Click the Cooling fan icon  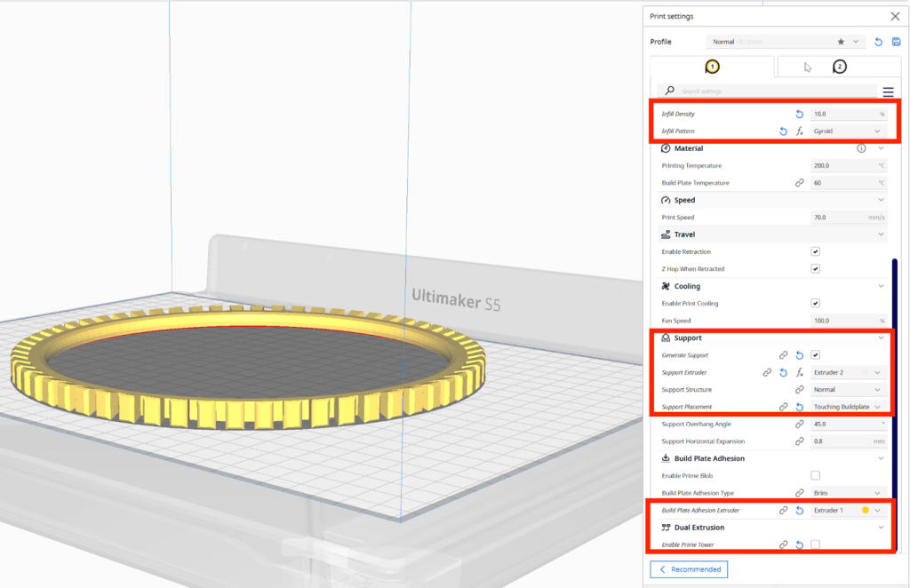click(x=666, y=287)
